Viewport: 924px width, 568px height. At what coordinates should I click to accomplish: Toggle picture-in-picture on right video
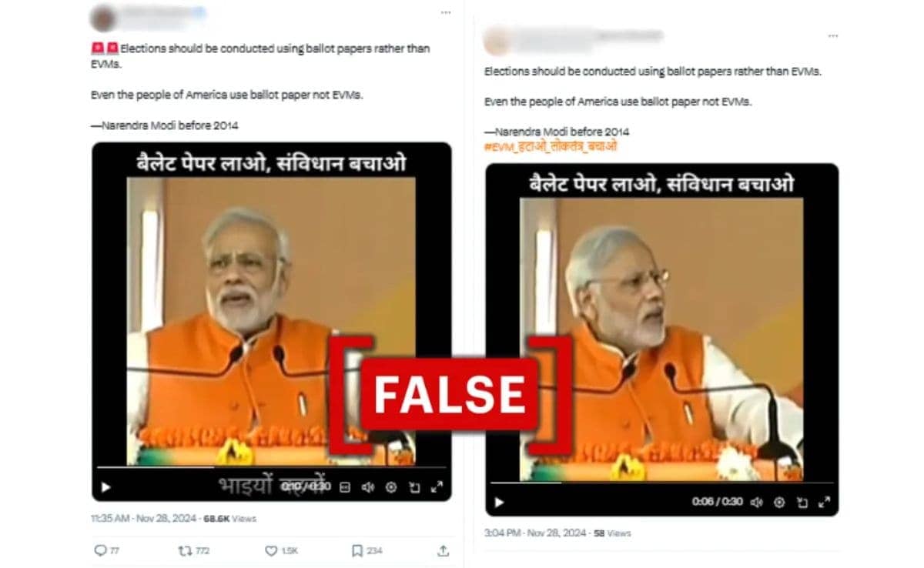(802, 502)
